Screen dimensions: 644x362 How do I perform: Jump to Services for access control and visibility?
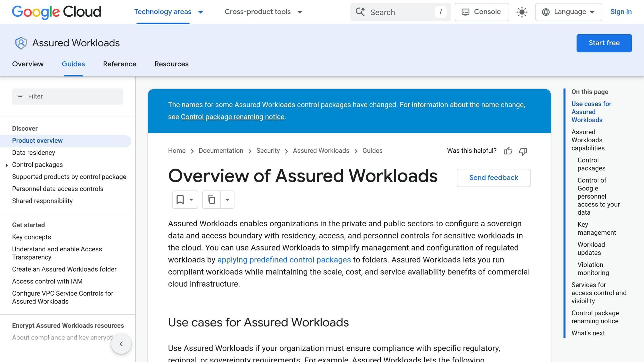click(x=599, y=293)
